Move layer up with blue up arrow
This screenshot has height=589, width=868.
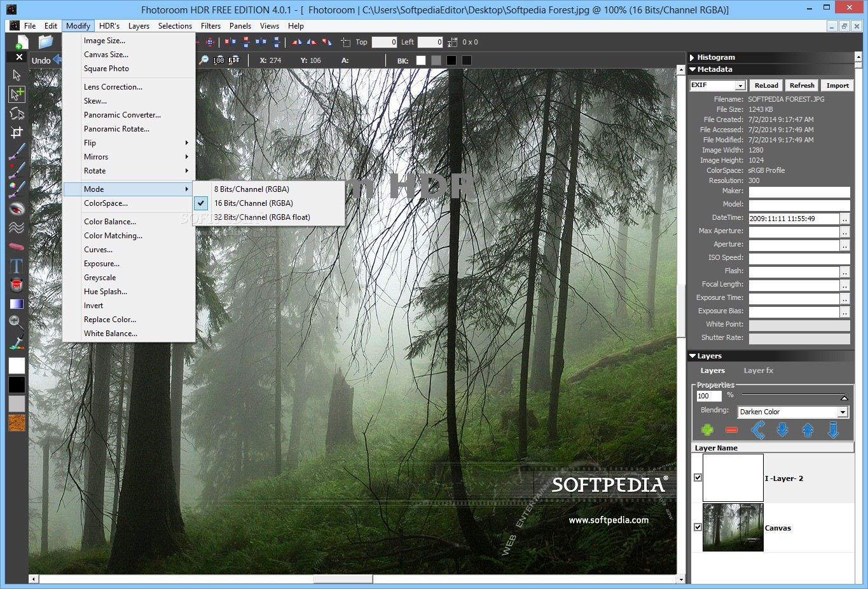pyautogui.click(x=808, y=430)
